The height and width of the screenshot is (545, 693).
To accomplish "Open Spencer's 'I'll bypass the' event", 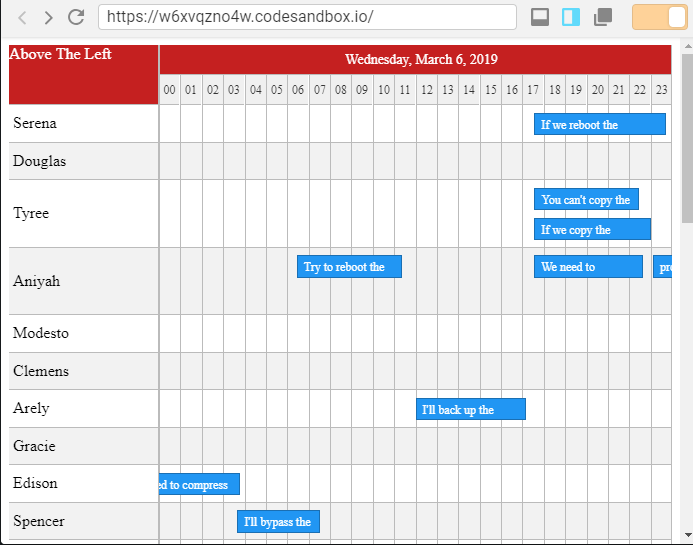I will coord(278,522).
